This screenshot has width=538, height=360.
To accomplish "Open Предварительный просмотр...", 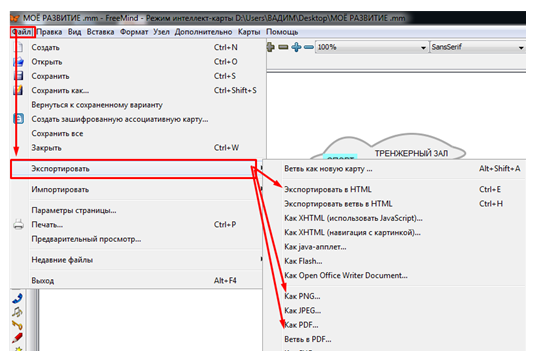I will click(137, 239).
